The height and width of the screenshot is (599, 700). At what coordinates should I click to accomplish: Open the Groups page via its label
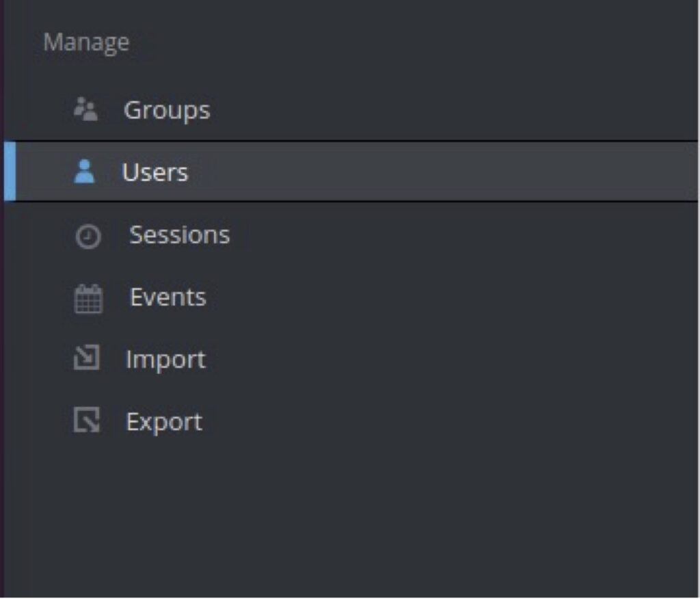pyautogui.click(x=167, y=110)
